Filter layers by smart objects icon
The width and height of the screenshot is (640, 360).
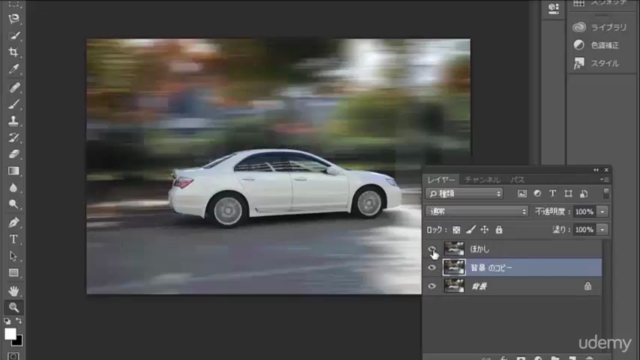pos(584,194)
